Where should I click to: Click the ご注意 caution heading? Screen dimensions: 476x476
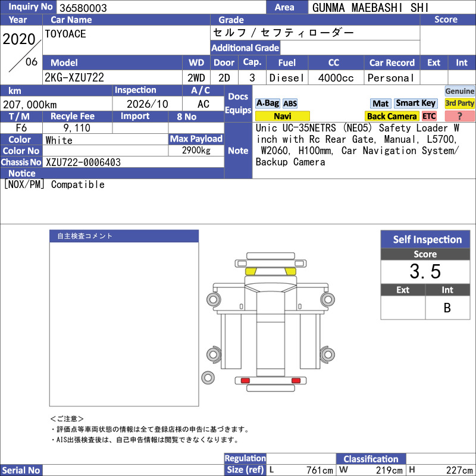(67, 419)
